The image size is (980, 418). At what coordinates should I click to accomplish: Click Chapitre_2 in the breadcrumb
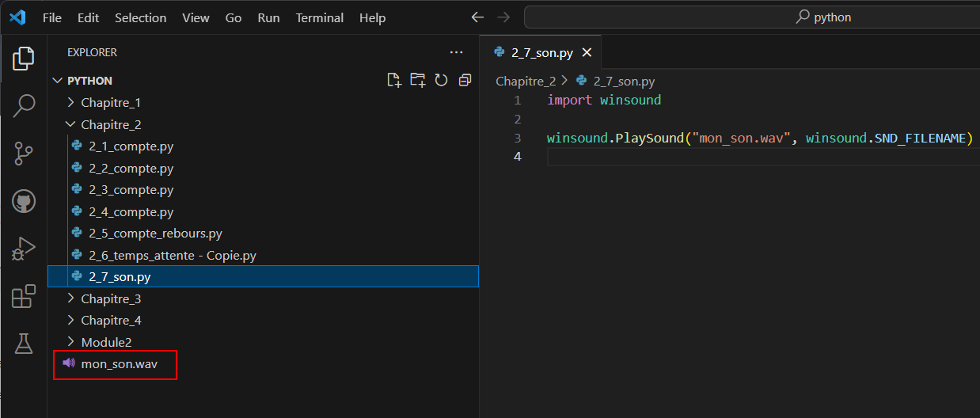[x=526, y=81]
